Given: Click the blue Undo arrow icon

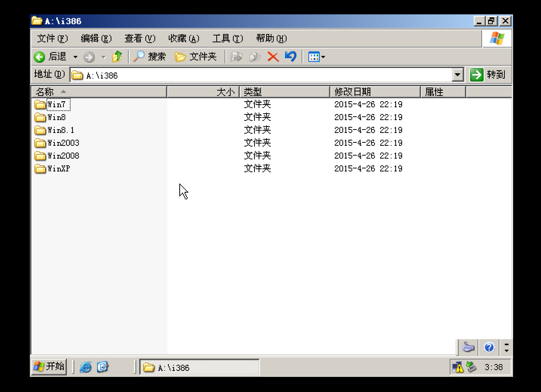Looking at the screenshot, I should click(291, 57).
